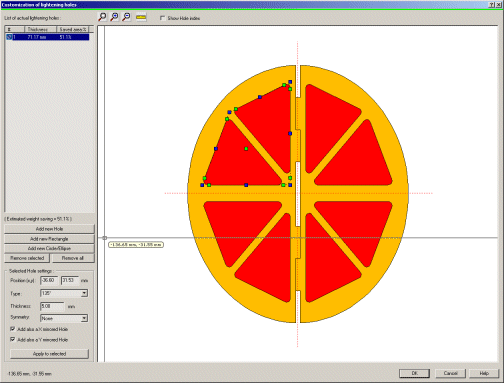This screenshot has width=504, height=383.
Task: Click the zoom fit magnifier icon
Action: click(x=102, y=17)
